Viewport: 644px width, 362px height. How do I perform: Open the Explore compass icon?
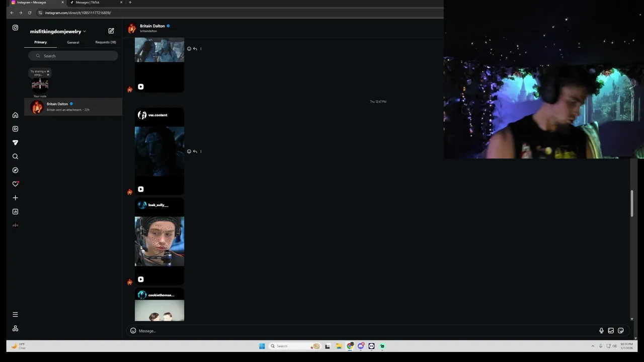tap(15, 170)
